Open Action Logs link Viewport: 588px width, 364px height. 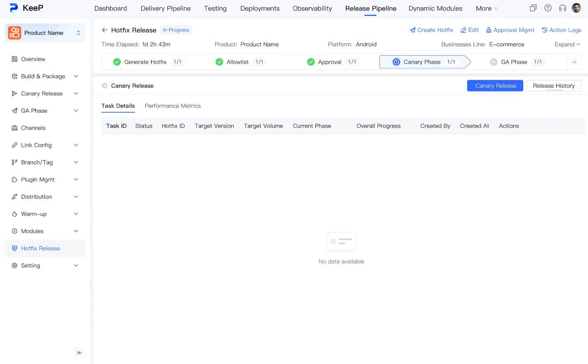(561, 30)
